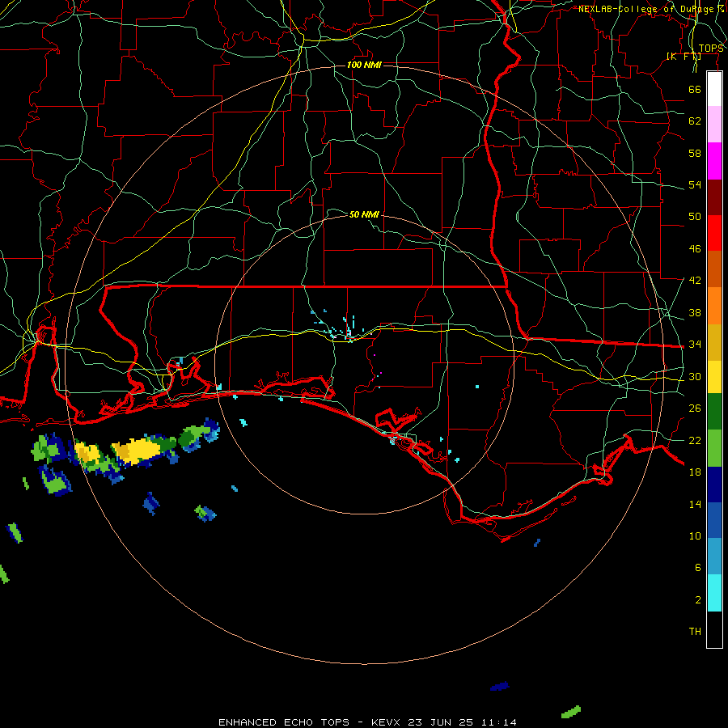
Task: Click the TH threshold label on the legend
Action: coord(695,632)
